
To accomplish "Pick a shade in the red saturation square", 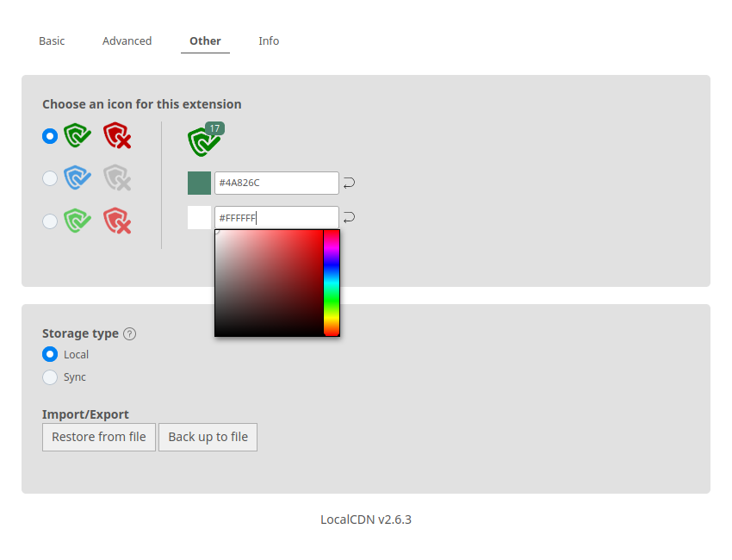I will pos(269,283).
